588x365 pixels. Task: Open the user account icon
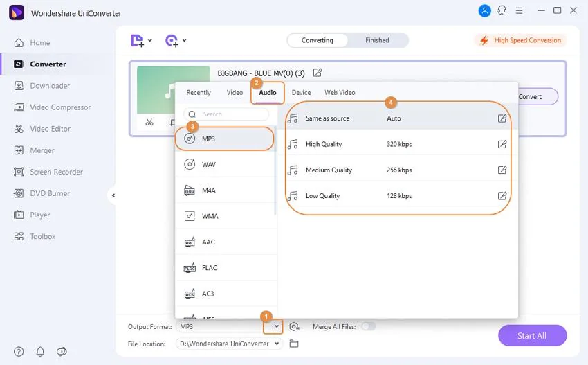(x=484, y=10)
